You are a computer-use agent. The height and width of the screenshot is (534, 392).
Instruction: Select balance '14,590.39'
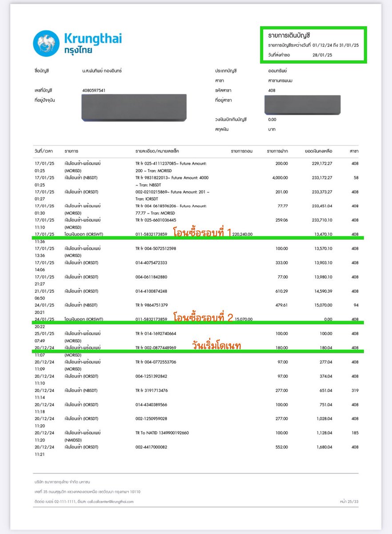coord(323,291)
